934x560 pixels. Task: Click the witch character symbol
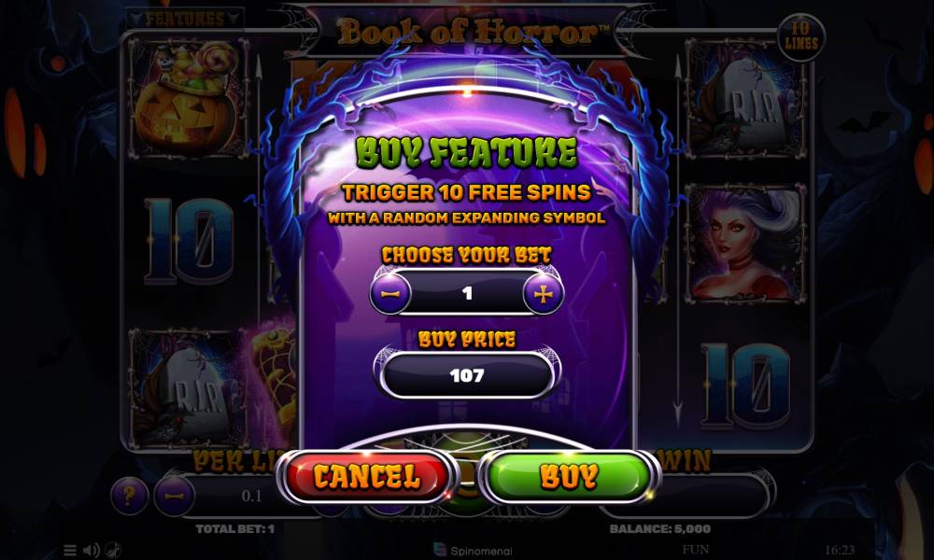745,243
